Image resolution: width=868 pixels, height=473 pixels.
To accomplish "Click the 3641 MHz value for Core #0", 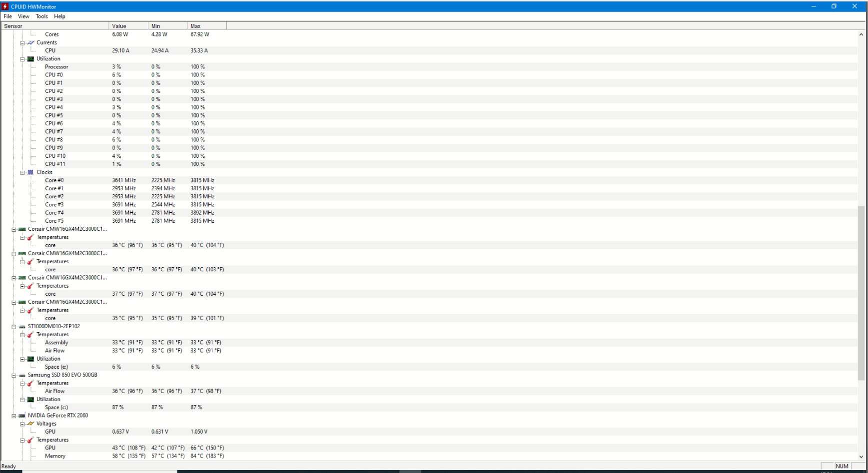I will click(x=124, y=180).
